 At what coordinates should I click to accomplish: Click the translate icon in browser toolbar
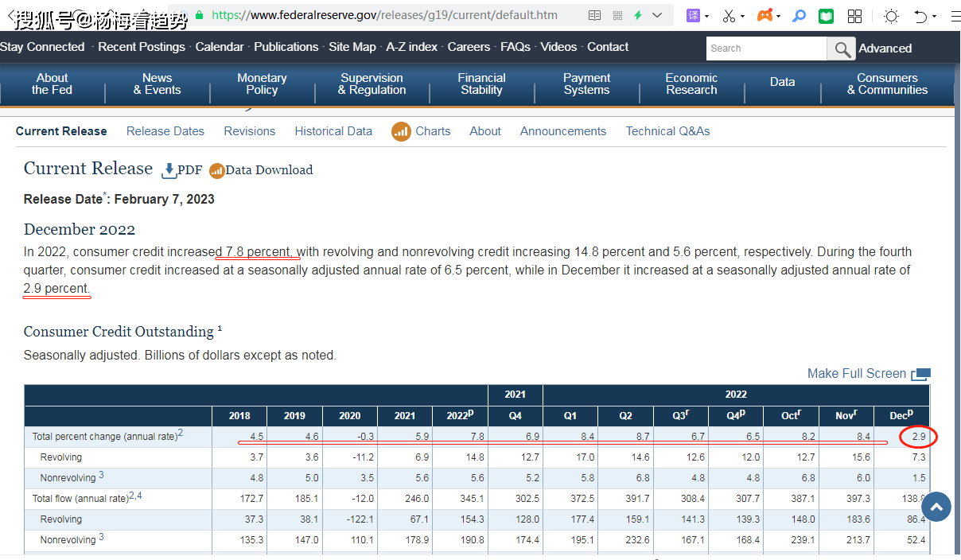pos(693,16)
